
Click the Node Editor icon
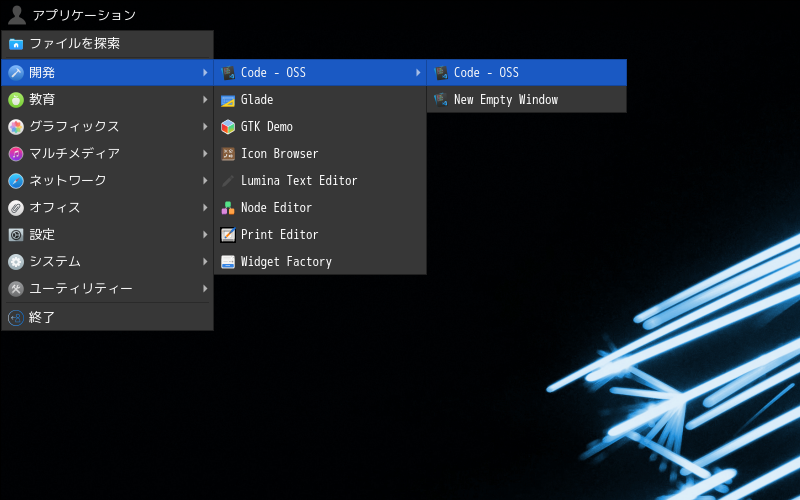(x=228, y=208)
